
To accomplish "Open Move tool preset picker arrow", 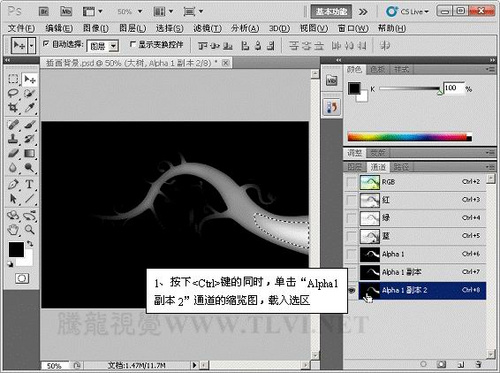I will pos(32,45).
